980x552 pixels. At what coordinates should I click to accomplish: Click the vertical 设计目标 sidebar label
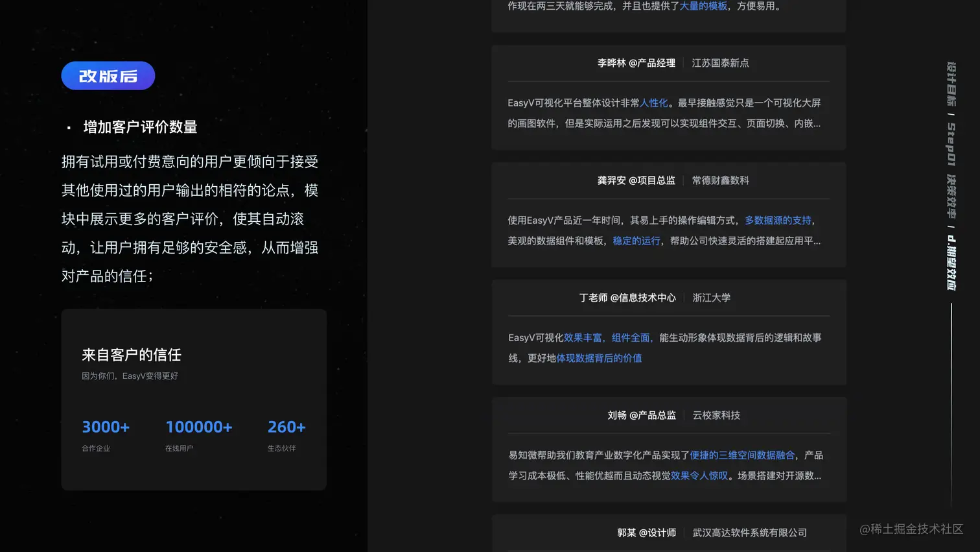(x=951, y=84)
